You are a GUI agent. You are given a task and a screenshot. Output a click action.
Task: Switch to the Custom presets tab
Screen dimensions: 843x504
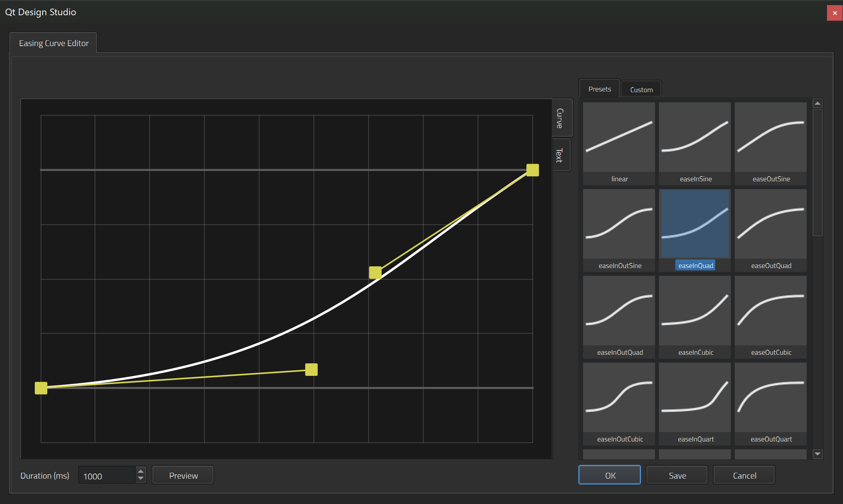[641, 89]
